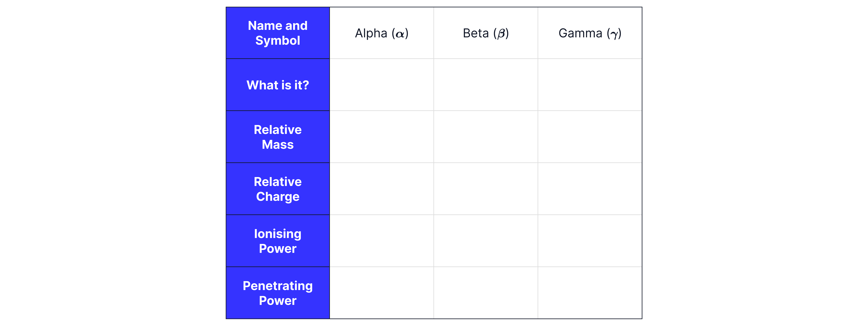Click the 'Relative Charge' row header
Viewport: 868px width, 326px height.
pyautogui.click(x=278, y=189)
